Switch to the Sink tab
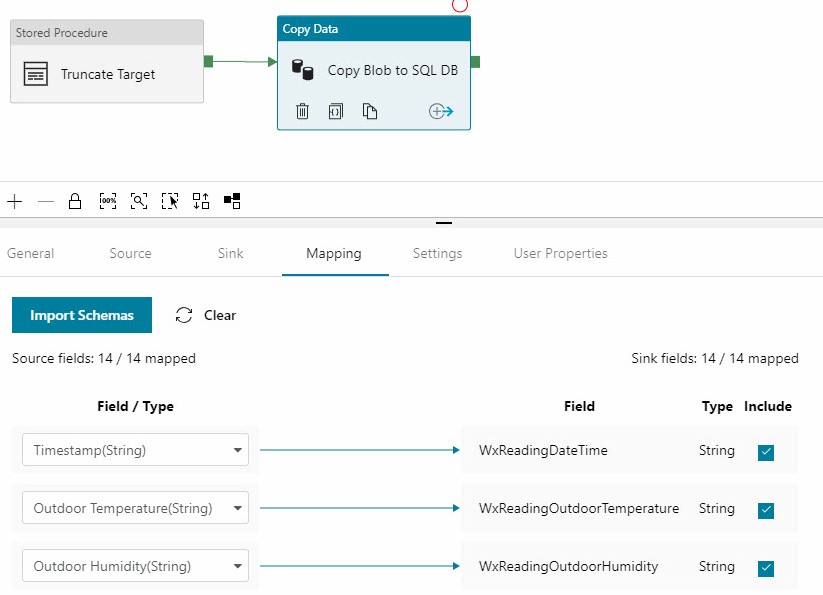Screen dimensions: 823x595 (x=230, y=253)
